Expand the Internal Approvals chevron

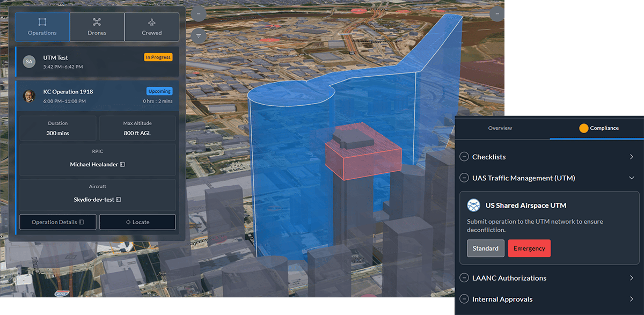click(x=632, y=299)
